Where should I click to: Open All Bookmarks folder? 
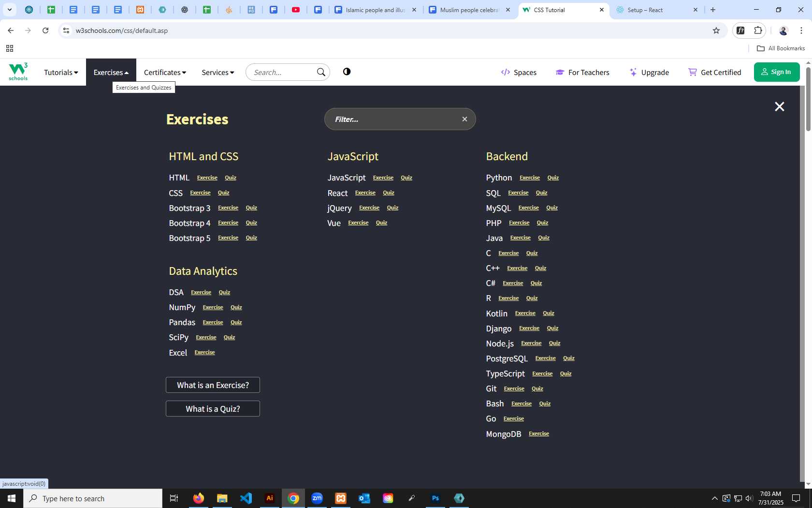click(x=781, y=48)
